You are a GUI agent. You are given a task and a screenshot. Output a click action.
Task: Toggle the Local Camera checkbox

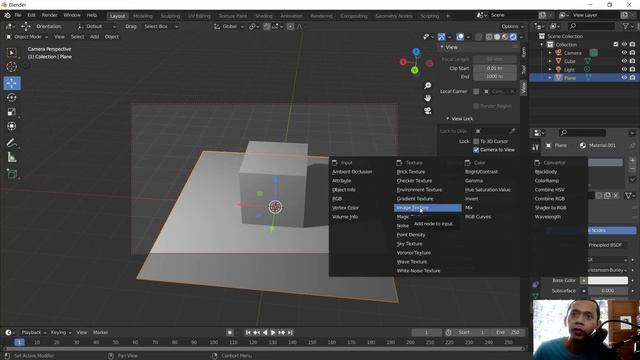pos(476,91)
